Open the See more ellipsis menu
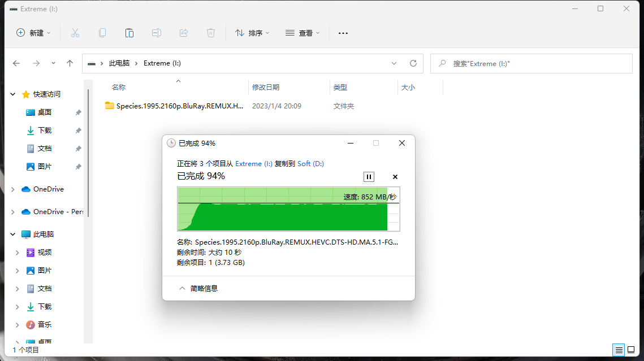The image size is (644, 361). click(x=343, y=33)
